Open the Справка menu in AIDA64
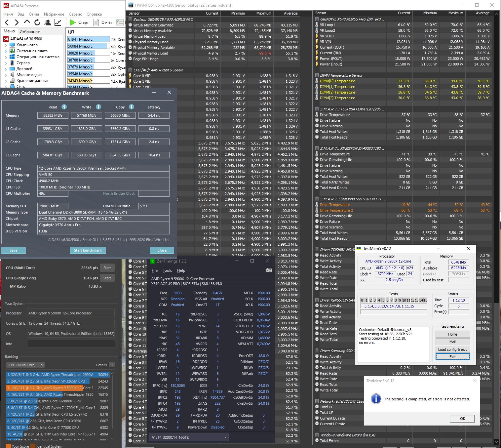Image resolution: width=501 pixels, height=448 pixels. click(x=94, y=14)
